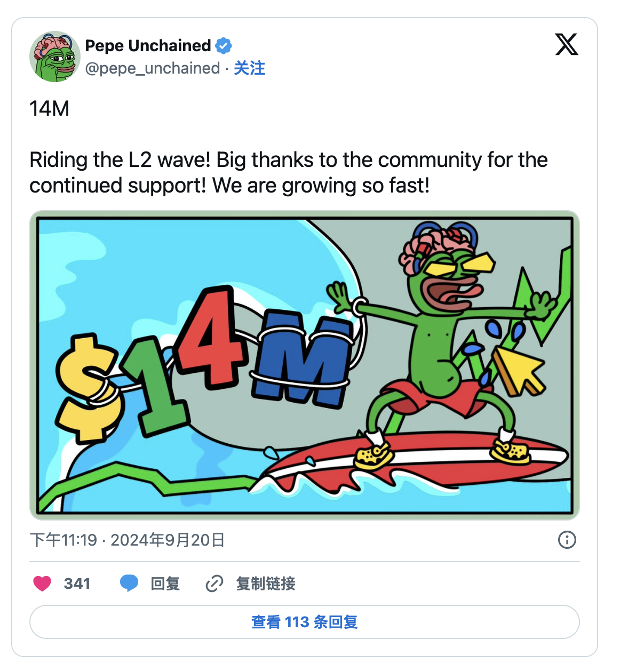
Task: Open 查看 113 条回复 button
Action: point(304,622)
